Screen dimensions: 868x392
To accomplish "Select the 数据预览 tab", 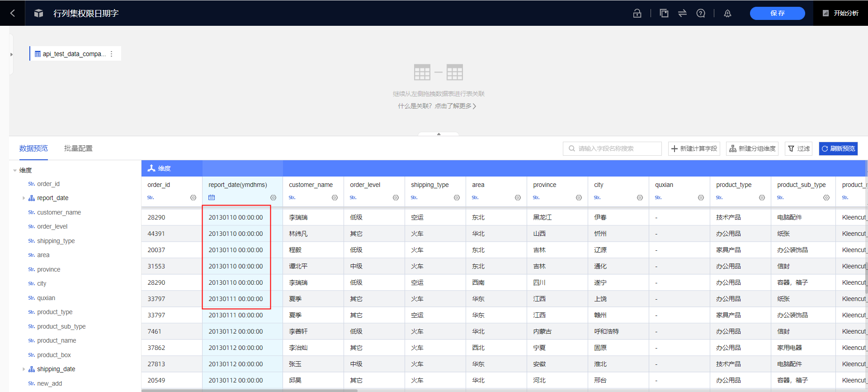I will 33,148.
